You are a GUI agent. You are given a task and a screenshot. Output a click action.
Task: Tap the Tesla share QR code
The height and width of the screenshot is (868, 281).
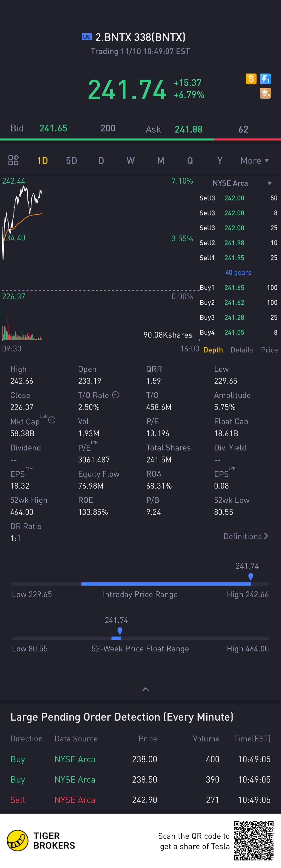[254, 840]
